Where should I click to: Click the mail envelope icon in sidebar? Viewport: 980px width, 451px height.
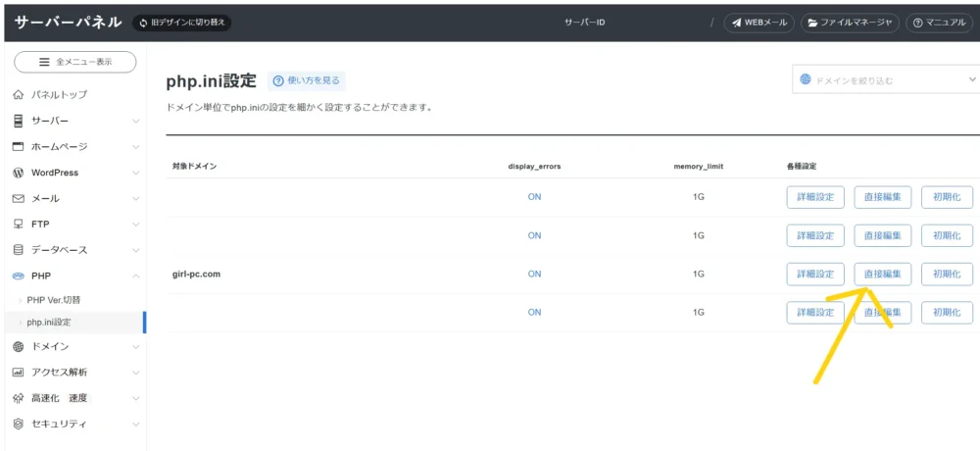click(x=19, y=198)
